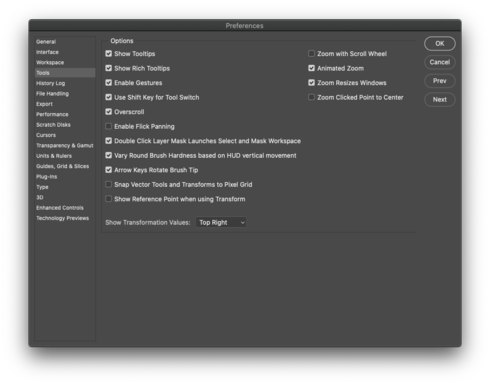Enable Zoom Clicked Point to Center
The height and width of the screenshot is (385, 490).
[311, 97]
